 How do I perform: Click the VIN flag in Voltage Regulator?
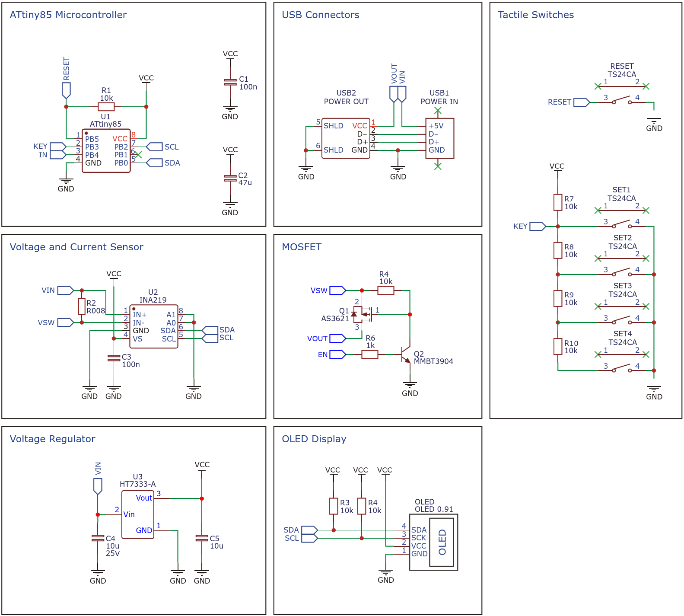click(x=98, y=486)
